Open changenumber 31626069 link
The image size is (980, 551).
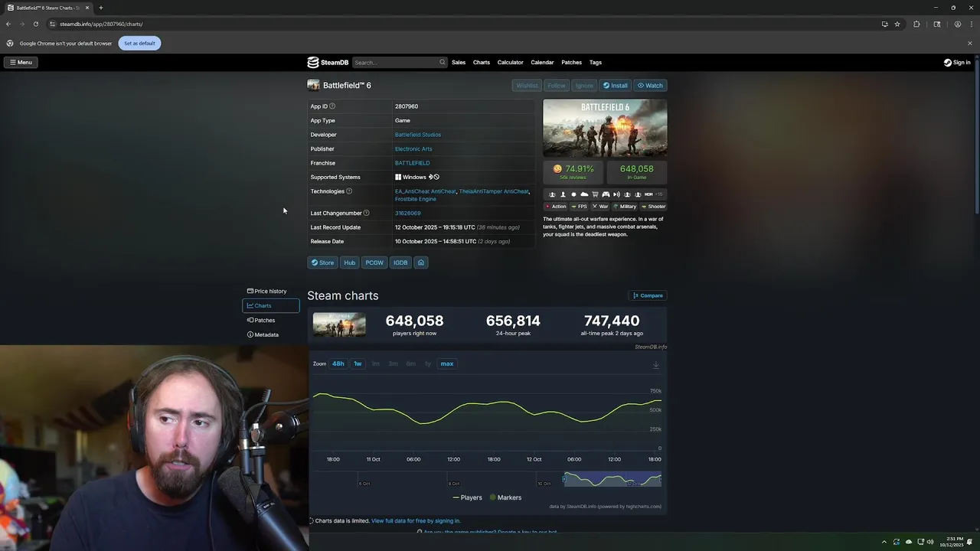pos(408,214)
